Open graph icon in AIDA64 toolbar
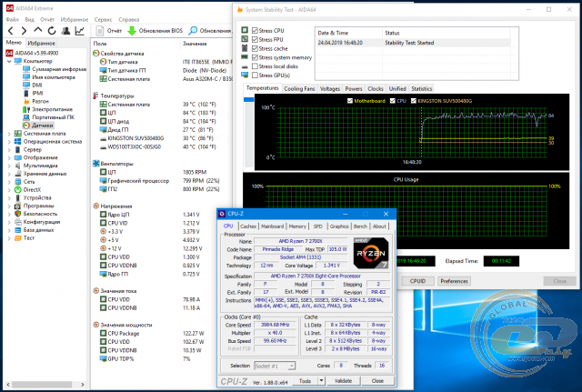Image resolution: width=582 pixels, height=392 pixels. (79, 31)
